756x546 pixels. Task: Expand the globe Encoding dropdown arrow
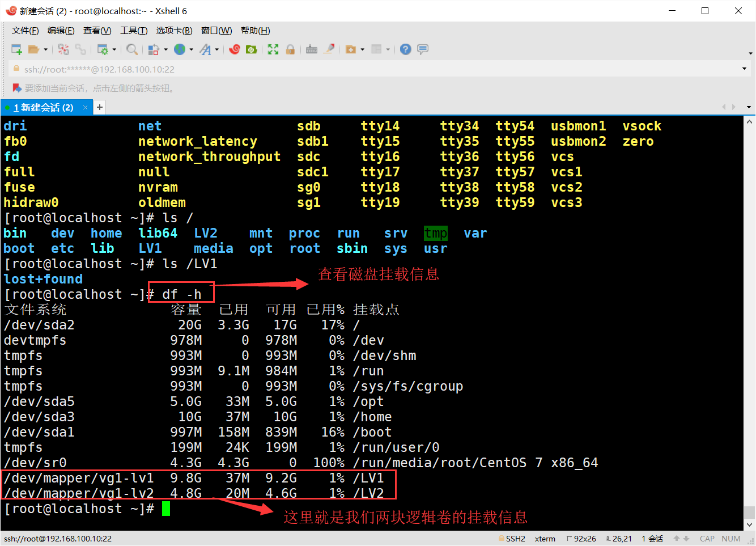191,49
